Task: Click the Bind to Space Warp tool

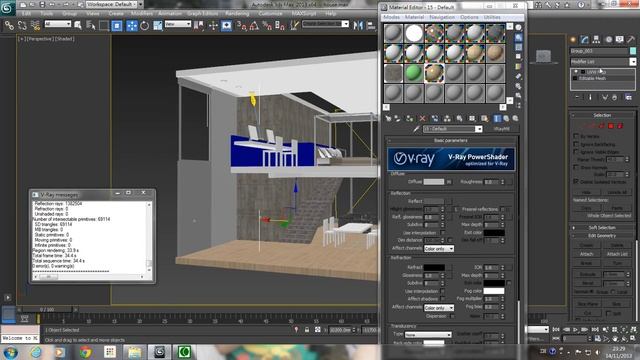Action: coord(36,26)
